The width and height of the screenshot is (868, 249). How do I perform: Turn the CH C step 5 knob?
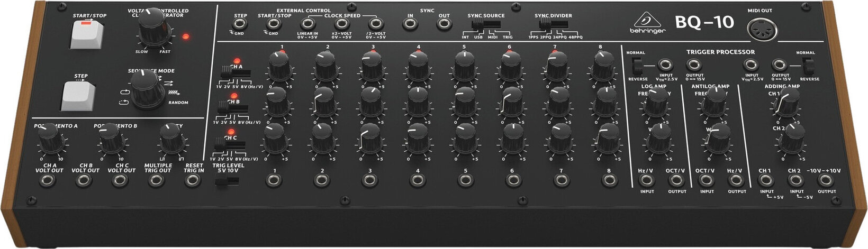click(465, 139)
